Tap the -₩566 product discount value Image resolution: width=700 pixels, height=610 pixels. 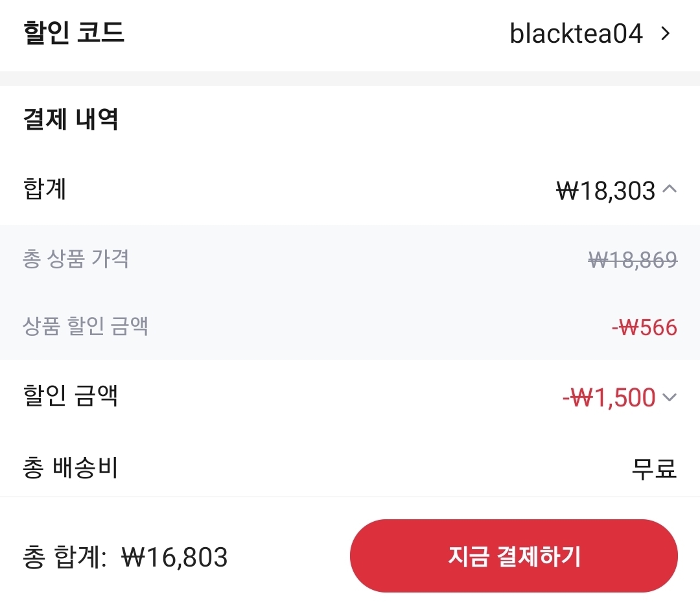click(644, 327)
